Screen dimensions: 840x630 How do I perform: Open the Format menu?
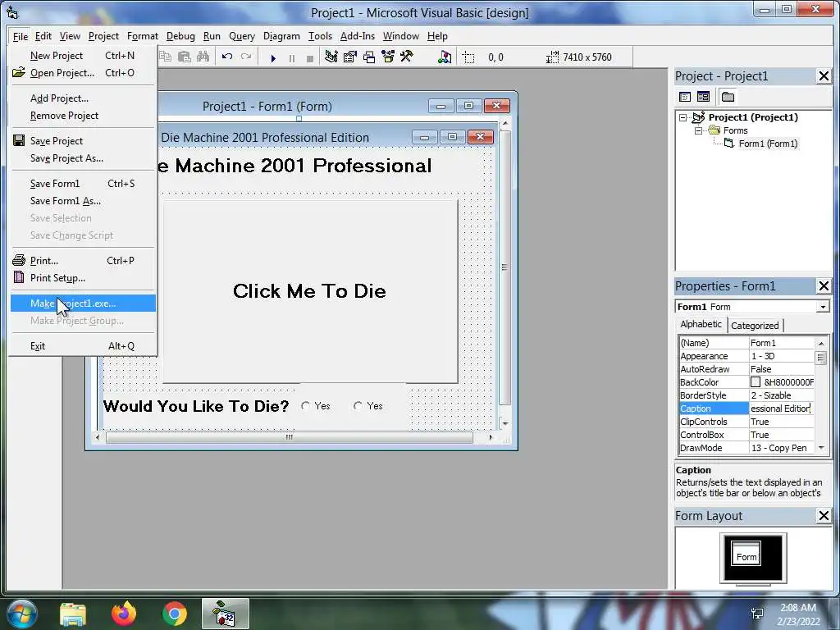point(143,36)
